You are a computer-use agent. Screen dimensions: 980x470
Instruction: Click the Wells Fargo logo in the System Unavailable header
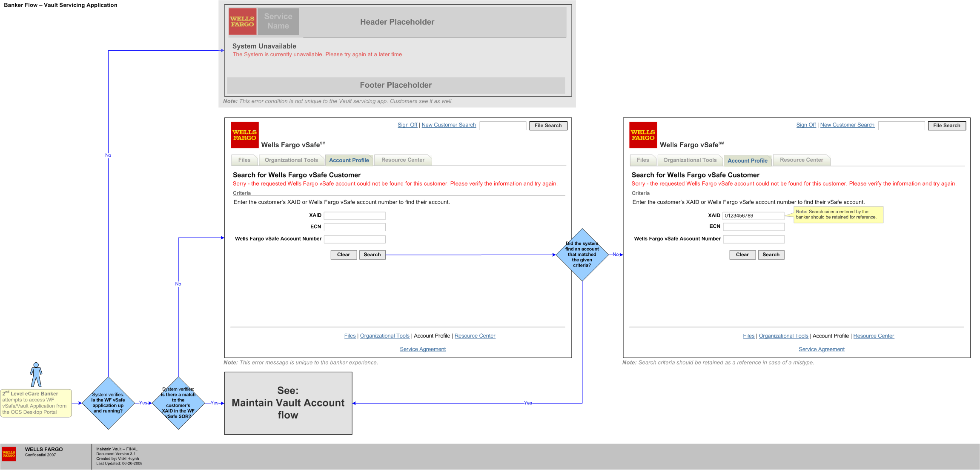pos(243,21)
